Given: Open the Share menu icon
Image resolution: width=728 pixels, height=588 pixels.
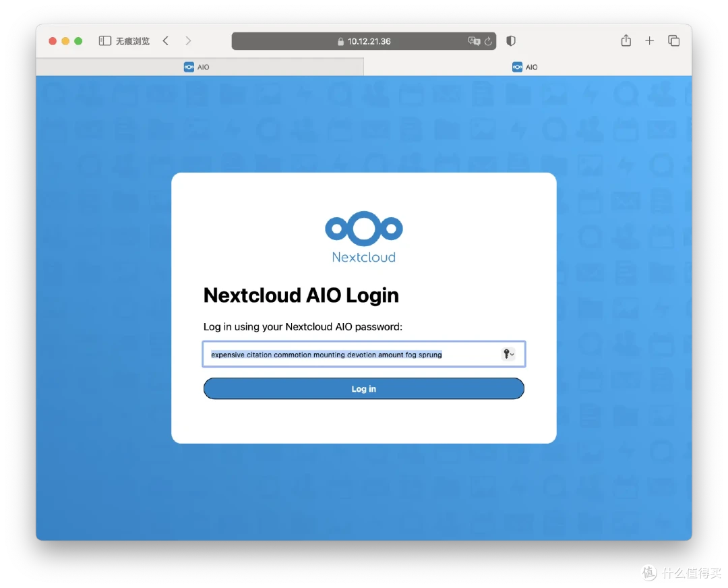Looking at the screenshot, I should [626, 40].
